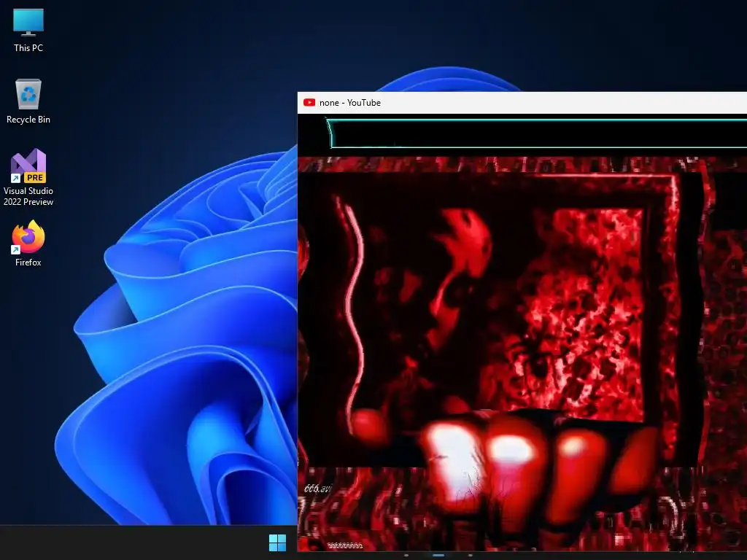The width and height of the screenshot is (747, 560).
Task: Click the 'none - YouTube' window title
Action: [349, 102]
